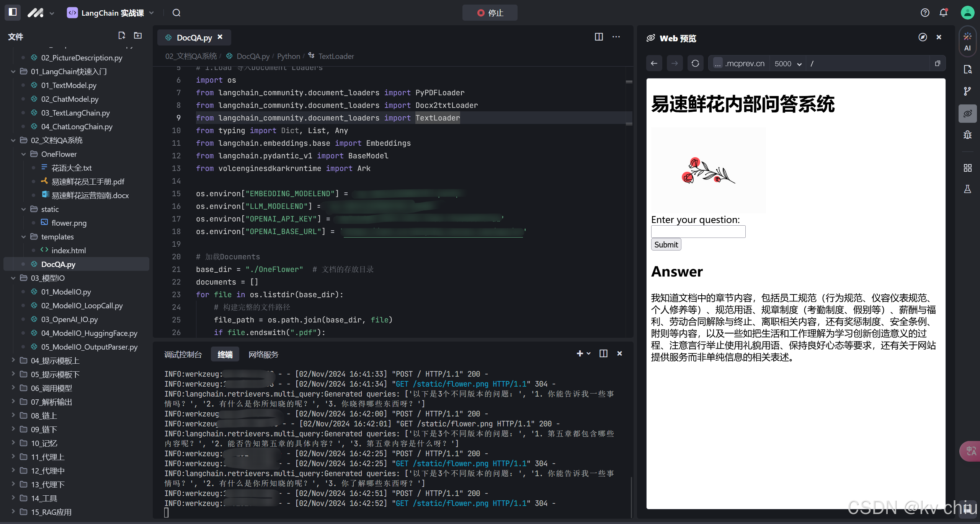Viewport: 980px width, 524px height.
Task: Click the new file icon in file panel
Action: 122,36
